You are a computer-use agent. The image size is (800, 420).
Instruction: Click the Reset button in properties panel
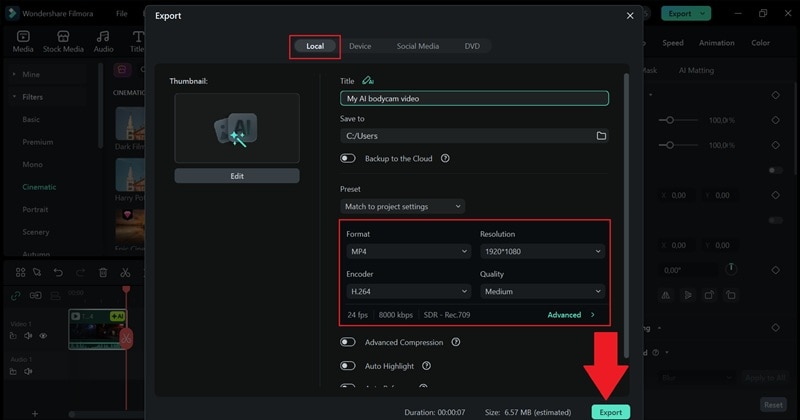pos(773,405)
